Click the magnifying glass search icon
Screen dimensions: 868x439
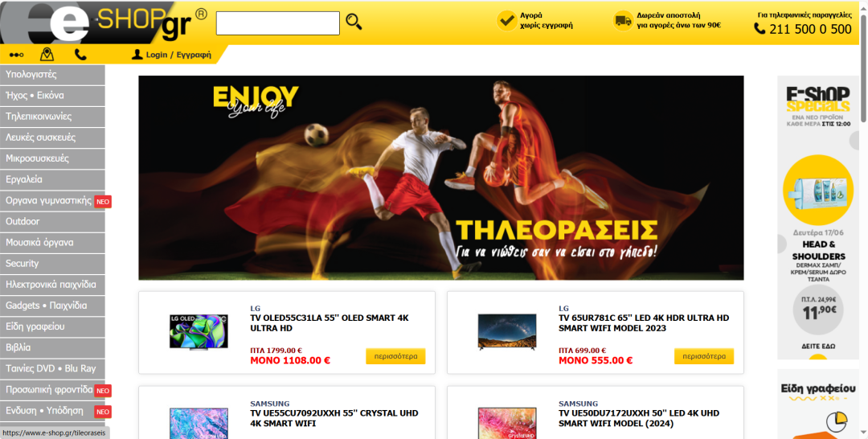point(354,22)
